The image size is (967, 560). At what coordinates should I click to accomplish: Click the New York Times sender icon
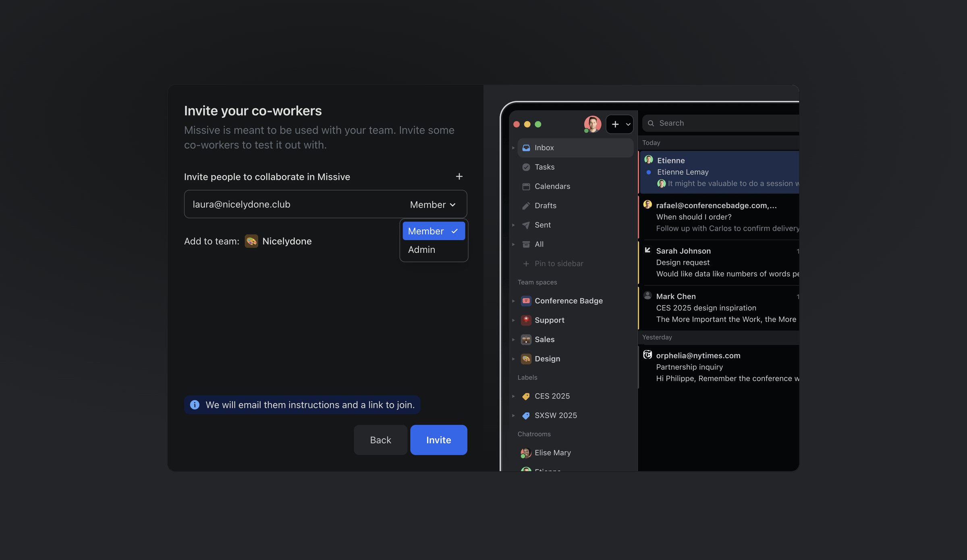tap(647, 355)
